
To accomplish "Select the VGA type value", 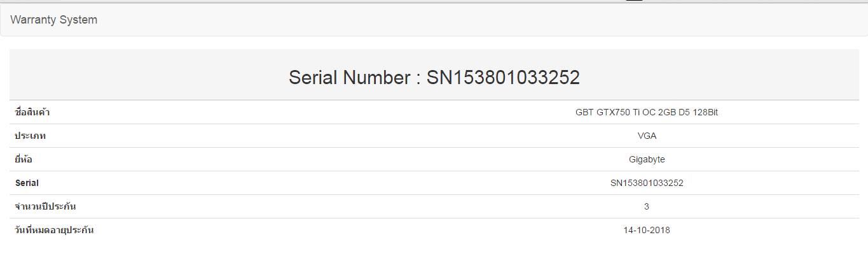I will pyautogui.click(x=647, y=136).
